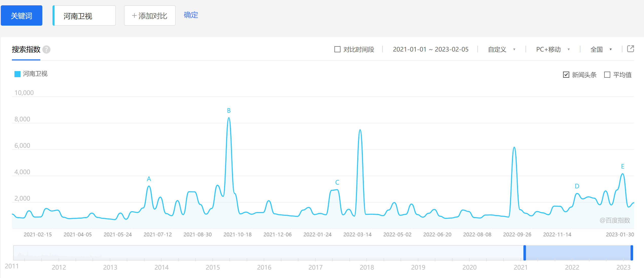The image size is (644, 278).
Task: Click the export/share chart icon
Action: point(630,49)
